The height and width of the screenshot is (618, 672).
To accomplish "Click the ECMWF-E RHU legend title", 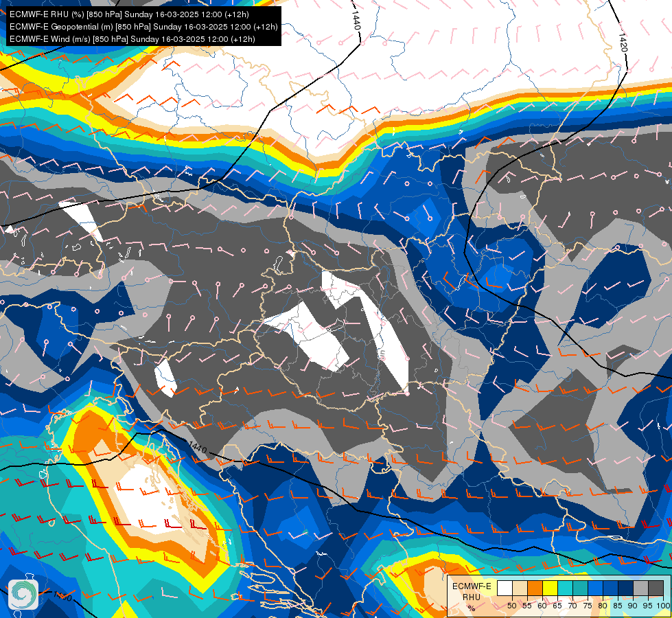I will pyautogui.click(x=472, y=591).
